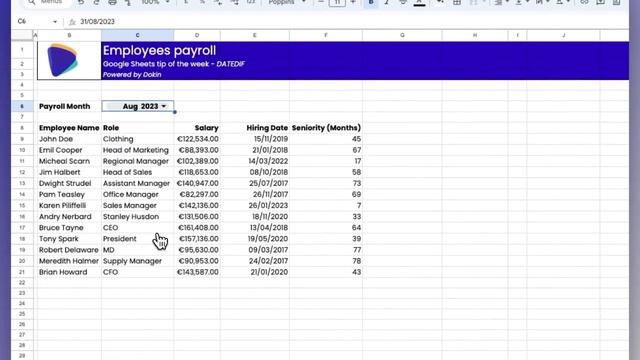
Task: Select column G header
Action: [x=402, y=35]
